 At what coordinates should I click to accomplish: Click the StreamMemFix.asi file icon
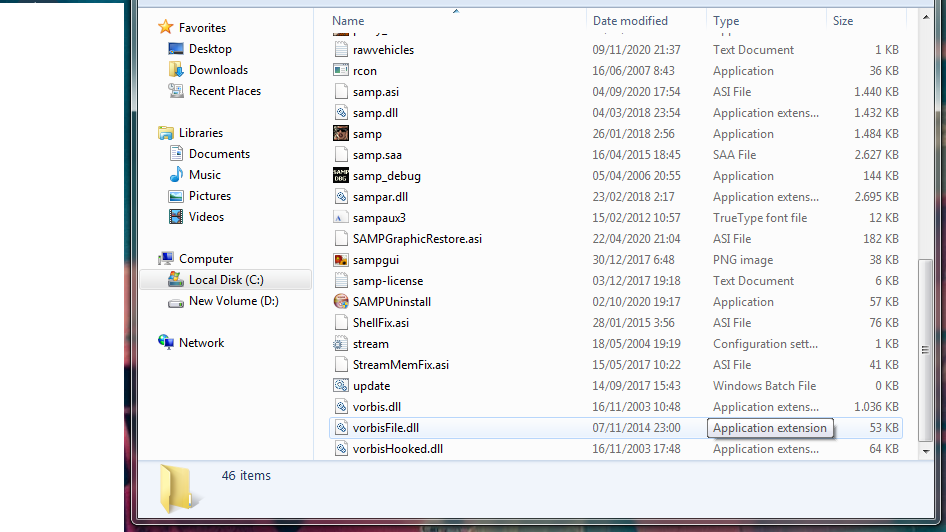(x=341, y=365)
